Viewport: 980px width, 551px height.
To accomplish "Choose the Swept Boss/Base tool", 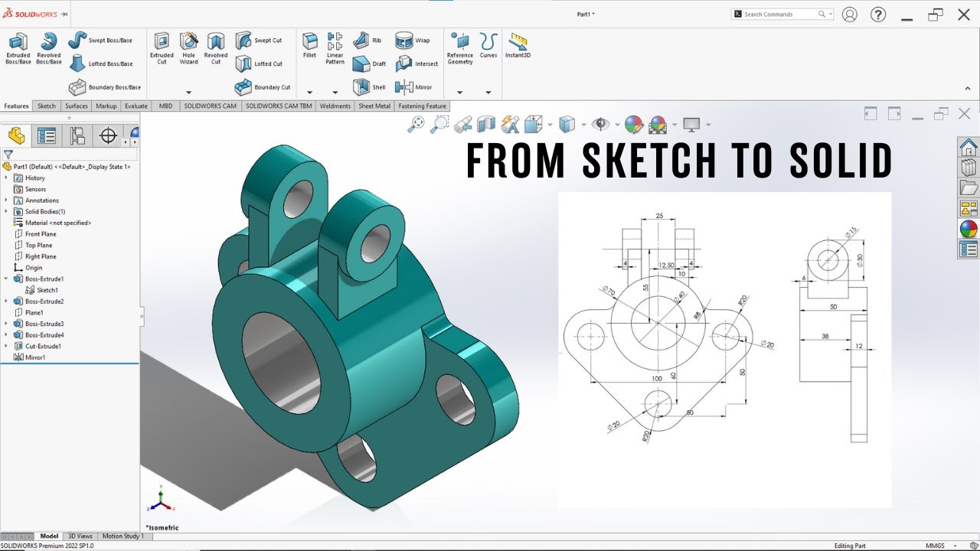I will [x=100, y=40].
